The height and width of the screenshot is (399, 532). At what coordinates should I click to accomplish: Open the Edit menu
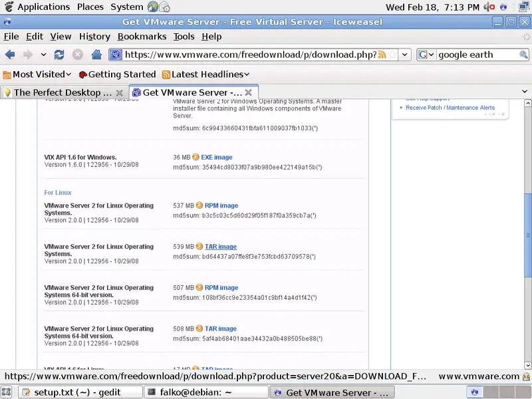35,37
